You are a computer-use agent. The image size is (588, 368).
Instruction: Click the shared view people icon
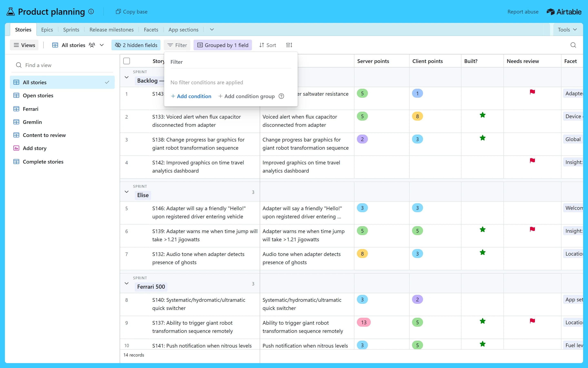click(92, 45)
